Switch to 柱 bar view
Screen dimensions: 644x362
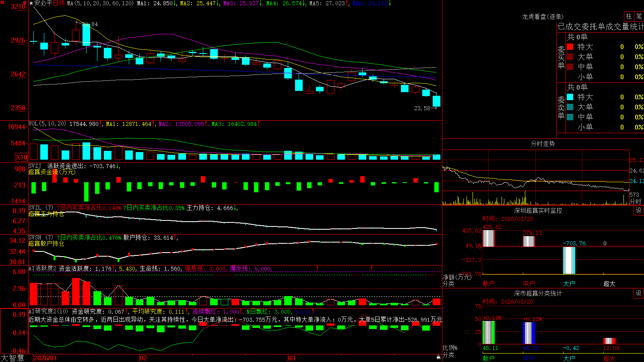tap(629, 16)
